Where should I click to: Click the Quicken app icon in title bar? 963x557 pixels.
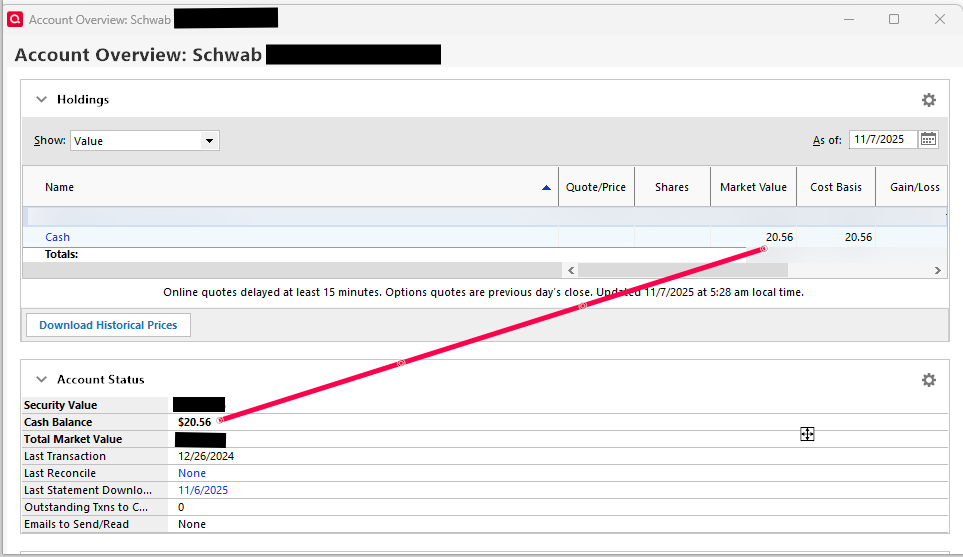tap(15, 20)
